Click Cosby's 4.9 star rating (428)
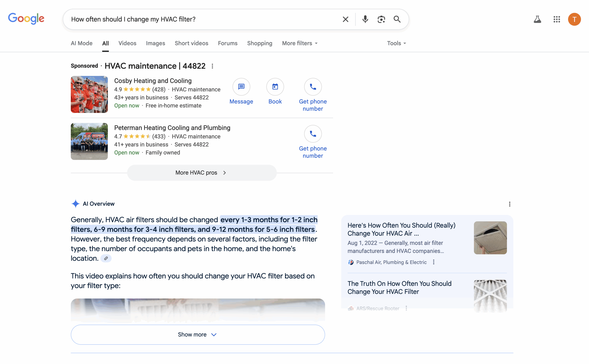Viewport: 589px width, 364px height. (x=140, y=90)
